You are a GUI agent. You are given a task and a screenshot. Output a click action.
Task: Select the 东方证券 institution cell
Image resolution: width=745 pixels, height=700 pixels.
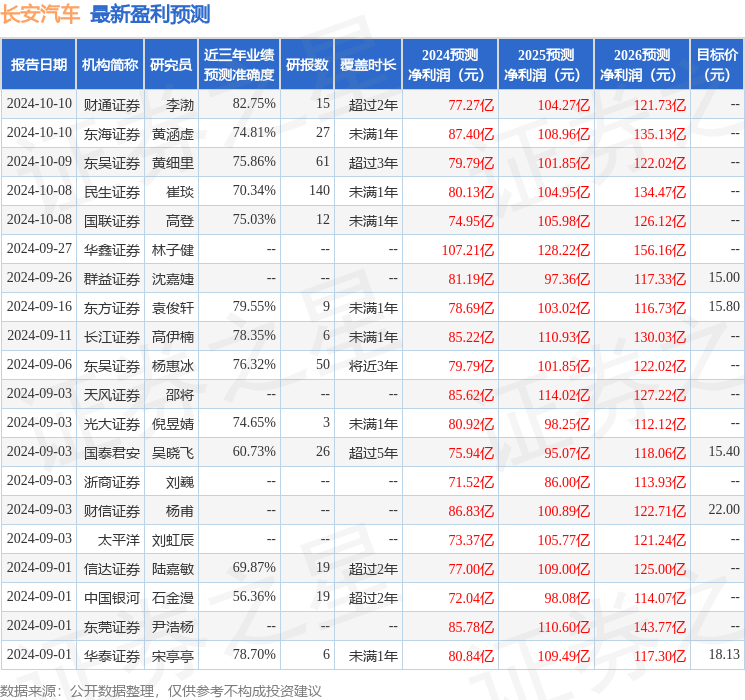click(112, 308)
